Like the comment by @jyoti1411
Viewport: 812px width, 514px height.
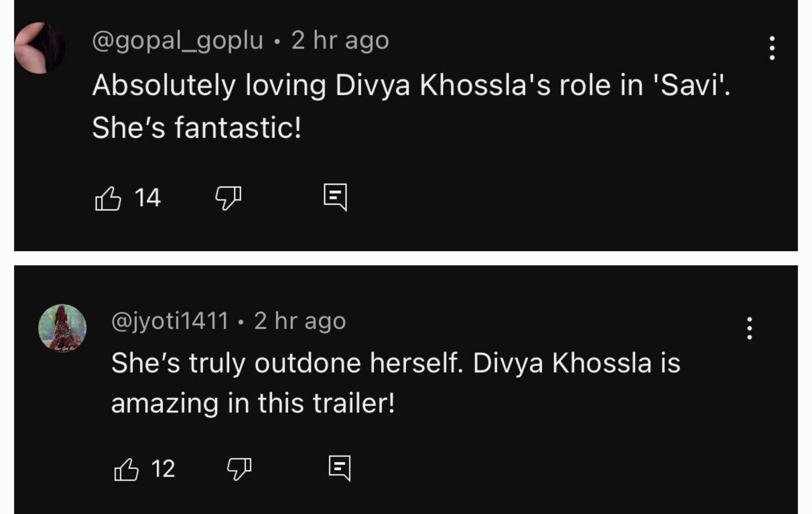pyautogui.click(x=127, y=469)
